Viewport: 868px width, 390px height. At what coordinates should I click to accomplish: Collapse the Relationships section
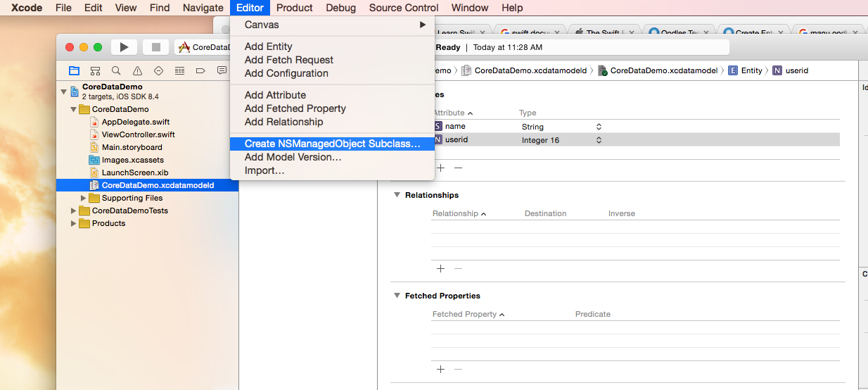[396, 195]
